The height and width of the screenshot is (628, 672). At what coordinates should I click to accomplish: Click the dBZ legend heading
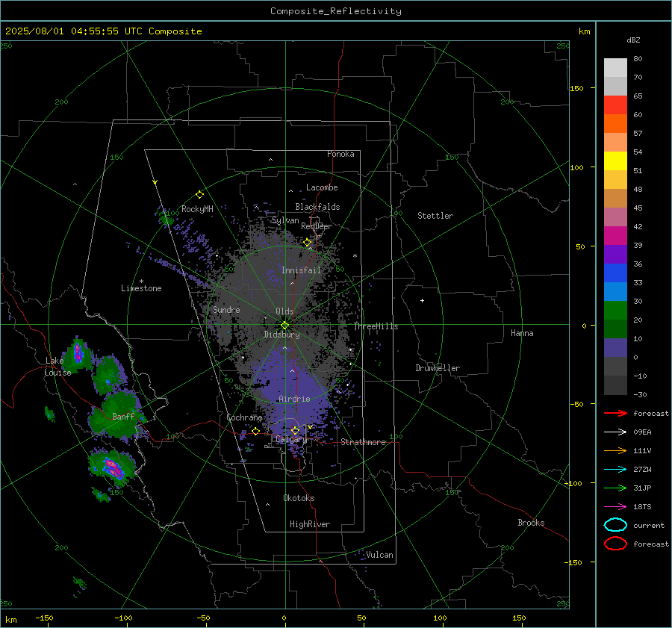(x=633, y=40)
